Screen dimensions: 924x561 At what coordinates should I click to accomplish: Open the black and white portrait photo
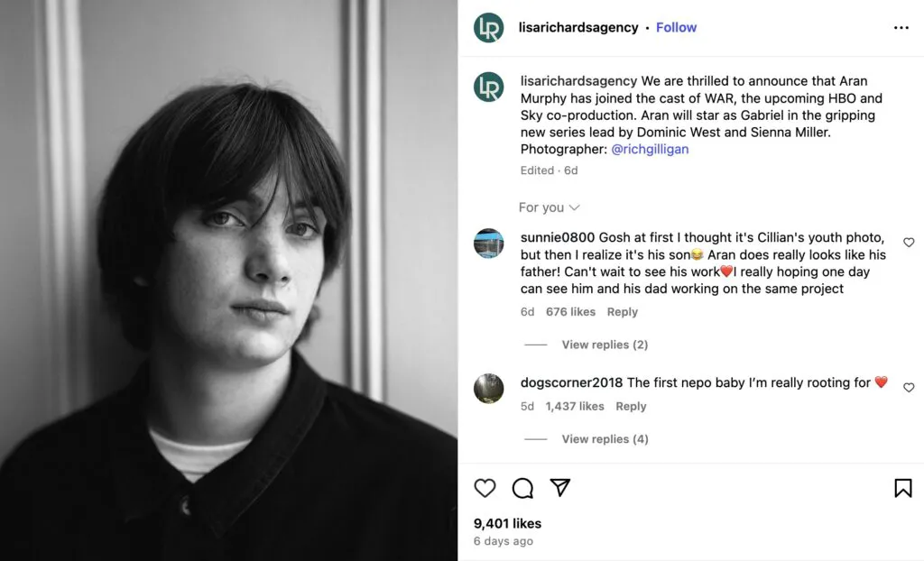229,280
